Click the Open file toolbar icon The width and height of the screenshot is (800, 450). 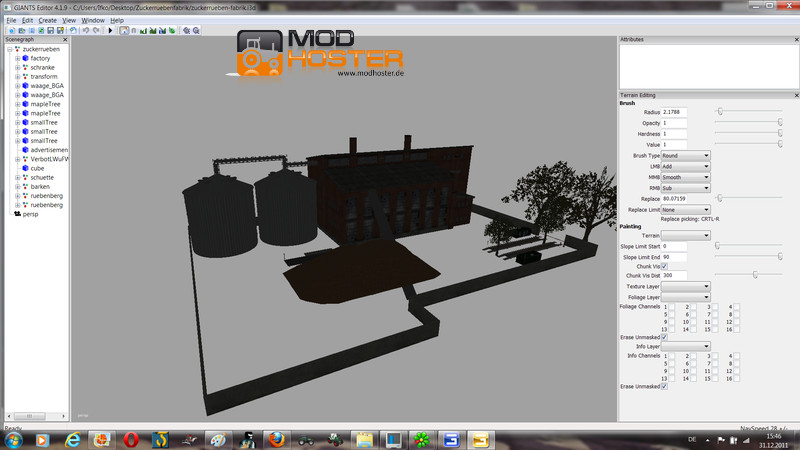pyautogui.click(x=21, y=31)
